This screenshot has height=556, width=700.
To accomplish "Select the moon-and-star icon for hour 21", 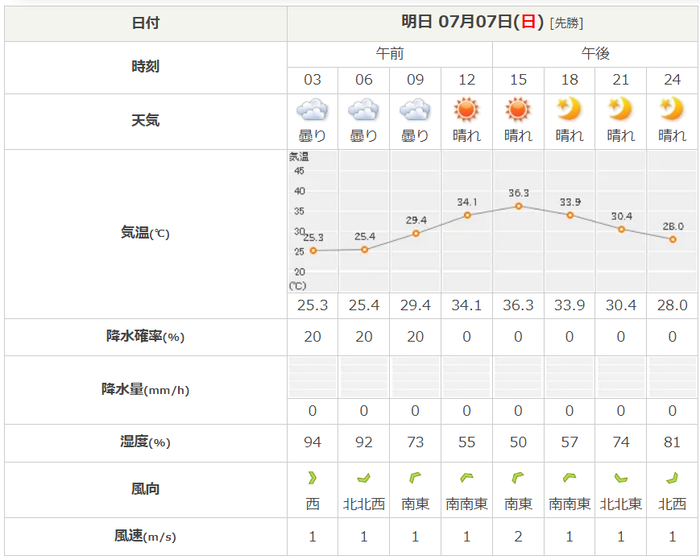I will click(621, 109).
